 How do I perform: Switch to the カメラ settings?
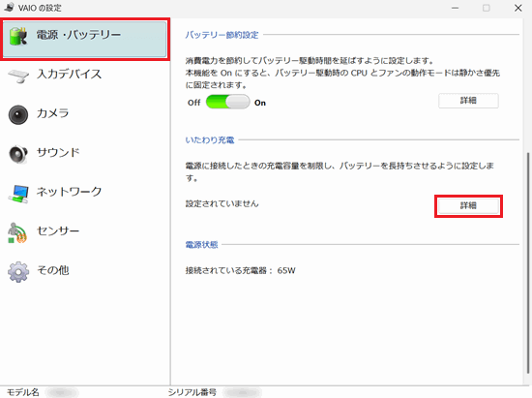point(53,113)
